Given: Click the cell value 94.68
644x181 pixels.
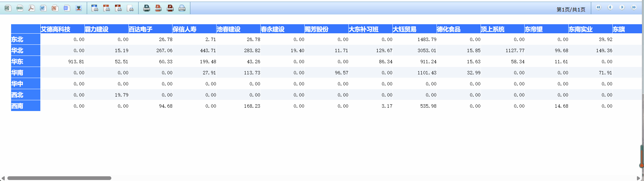Looking at the screenshot, I should coord(166,106).
